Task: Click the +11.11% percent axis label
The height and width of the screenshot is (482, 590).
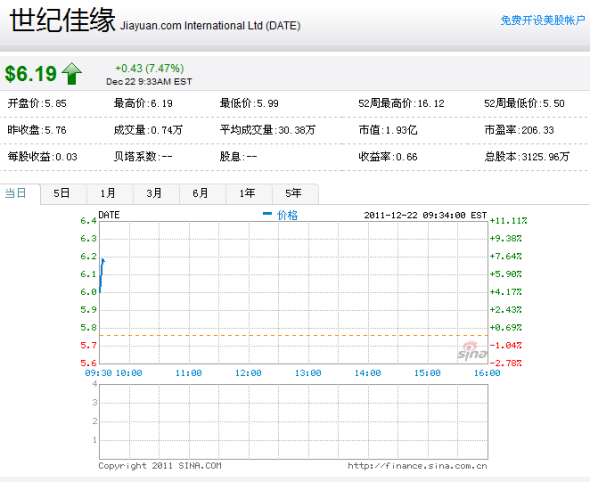Action: [x=508, y=220]
